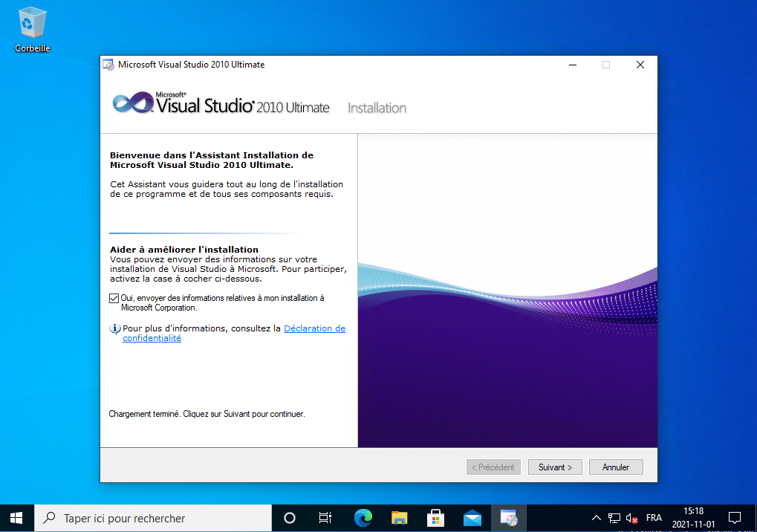Image resolution: width=757 pixels, height=532 pixels.
Task: Click the muted volume tray icon
Action: click(632, 518)
